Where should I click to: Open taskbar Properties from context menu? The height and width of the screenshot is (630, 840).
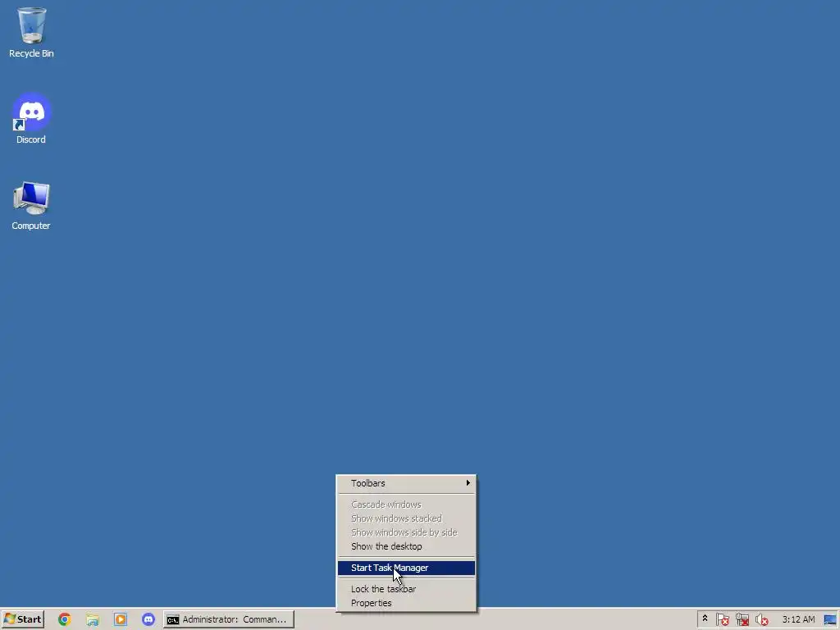point(406,603)
